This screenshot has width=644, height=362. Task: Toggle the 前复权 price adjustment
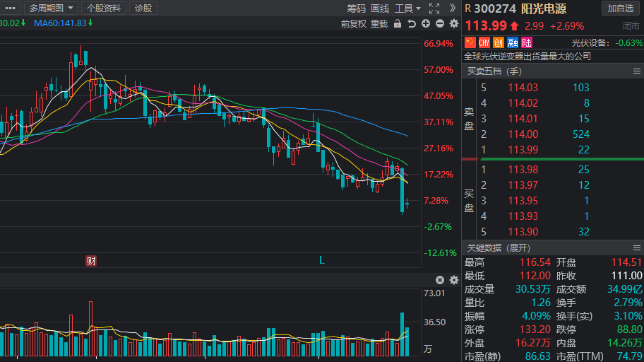(354, 24)
